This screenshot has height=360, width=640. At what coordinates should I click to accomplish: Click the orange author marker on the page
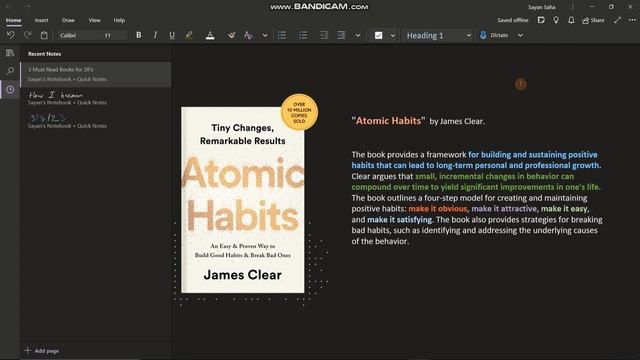pos(520,84)
